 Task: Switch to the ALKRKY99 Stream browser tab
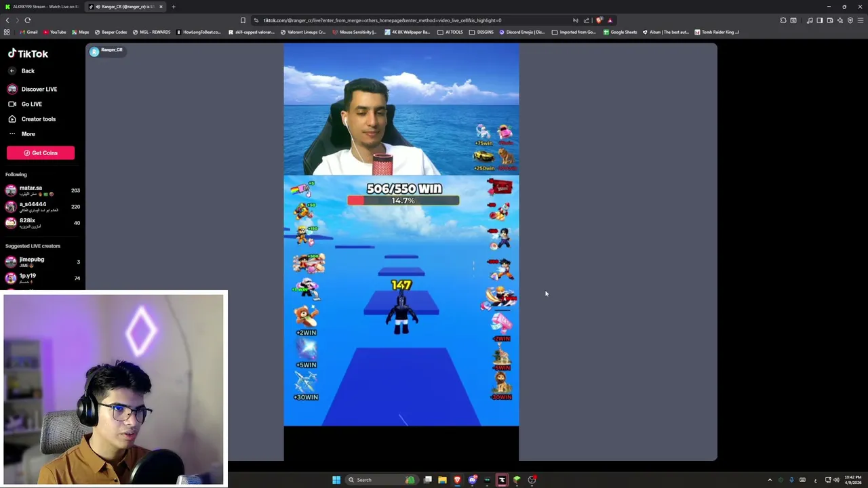click(42, 7)
